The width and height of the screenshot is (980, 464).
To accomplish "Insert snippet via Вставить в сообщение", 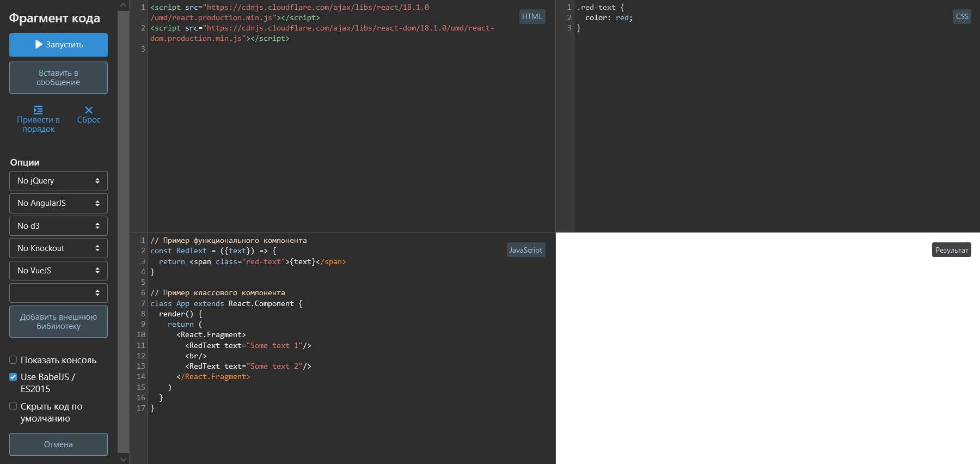I will [58, 77].
